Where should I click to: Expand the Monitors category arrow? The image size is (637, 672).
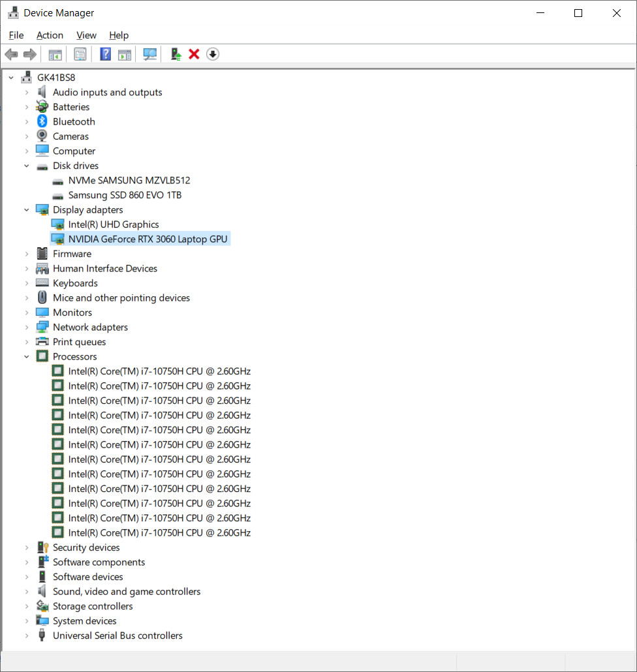[x=27, y=313]
